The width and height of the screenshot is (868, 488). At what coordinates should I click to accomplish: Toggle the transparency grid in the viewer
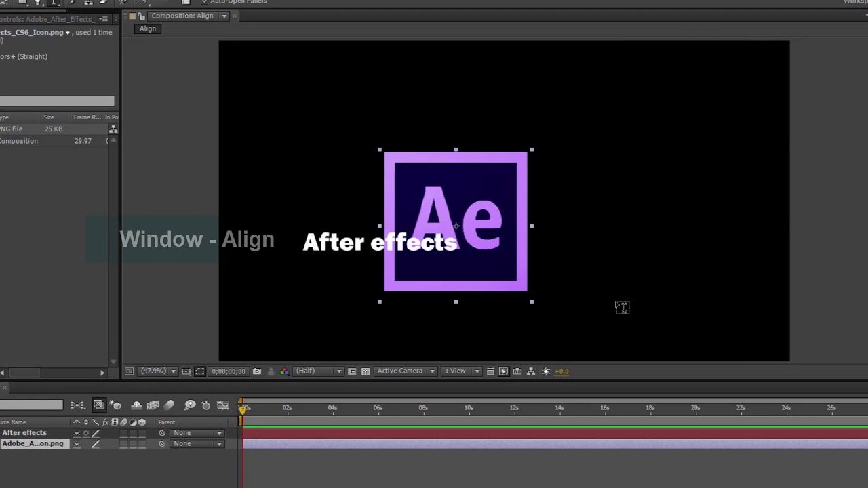366,371
